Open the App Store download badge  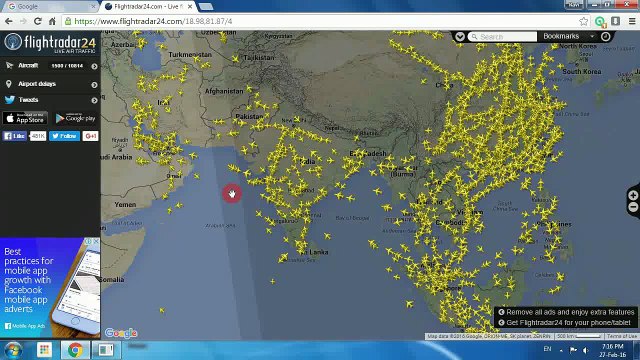click(25, 118)
